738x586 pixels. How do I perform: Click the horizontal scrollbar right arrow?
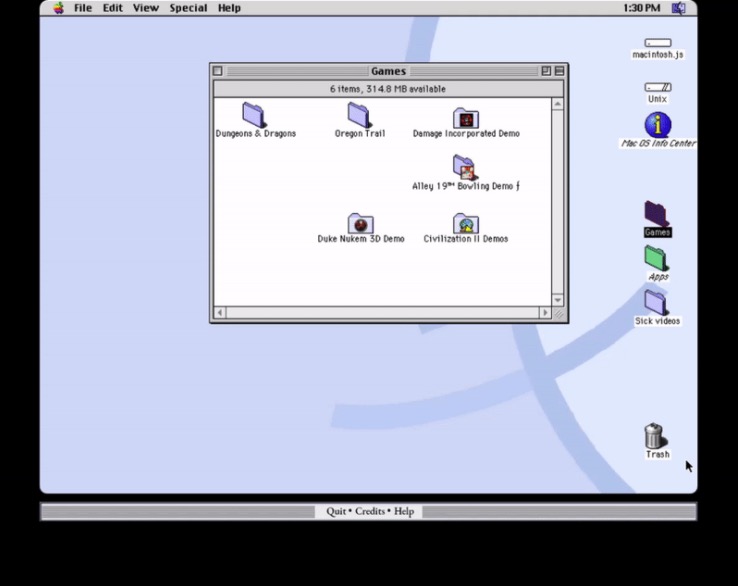(x=545, y=313)
